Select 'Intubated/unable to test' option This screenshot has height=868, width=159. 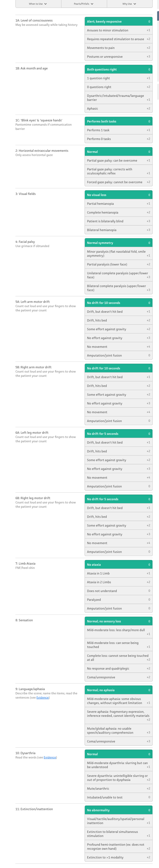[x=118, y=797]
